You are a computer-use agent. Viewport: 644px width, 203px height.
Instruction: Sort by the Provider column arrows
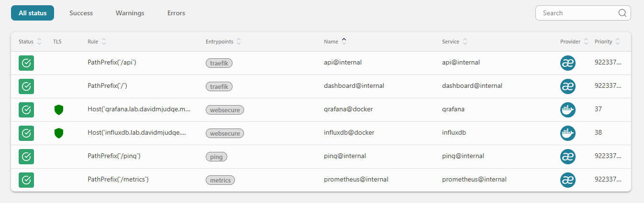(586, 42)
